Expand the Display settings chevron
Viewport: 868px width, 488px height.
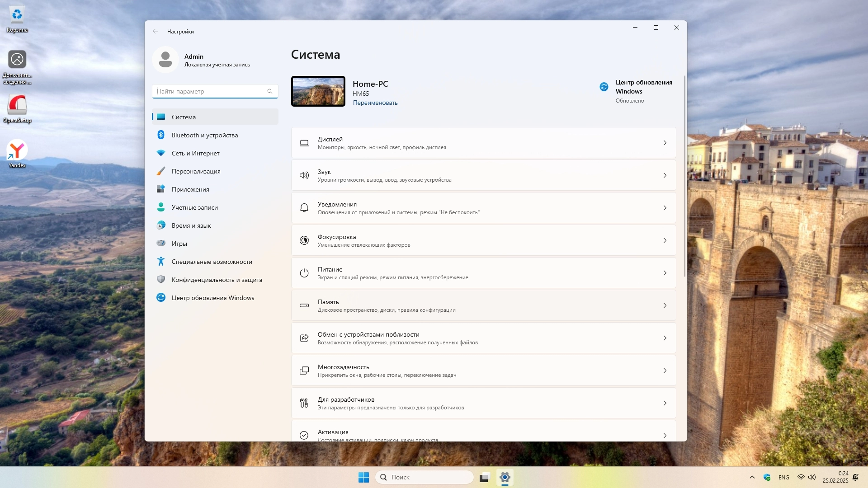click(x=665, y=143)
